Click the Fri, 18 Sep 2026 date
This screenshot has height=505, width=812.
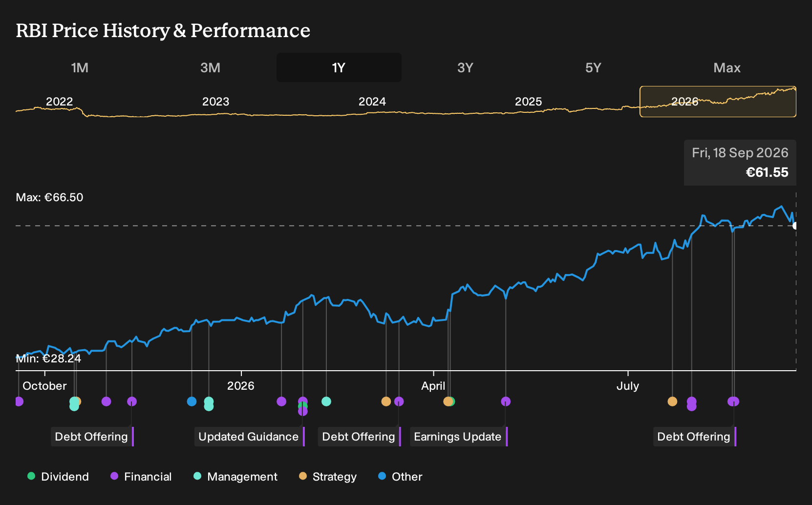pyautogui.click(x=740, y=153)
